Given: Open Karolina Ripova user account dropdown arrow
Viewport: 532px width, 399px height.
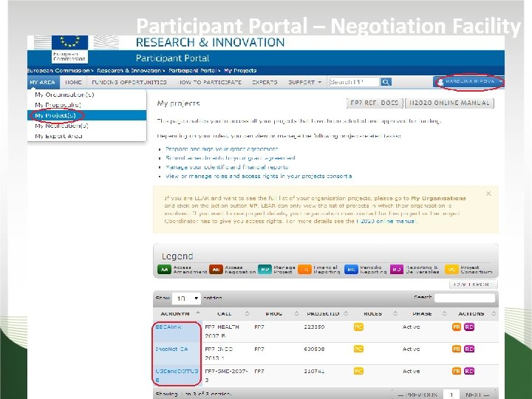Looking at the screenshot, I should pos(501,82).
